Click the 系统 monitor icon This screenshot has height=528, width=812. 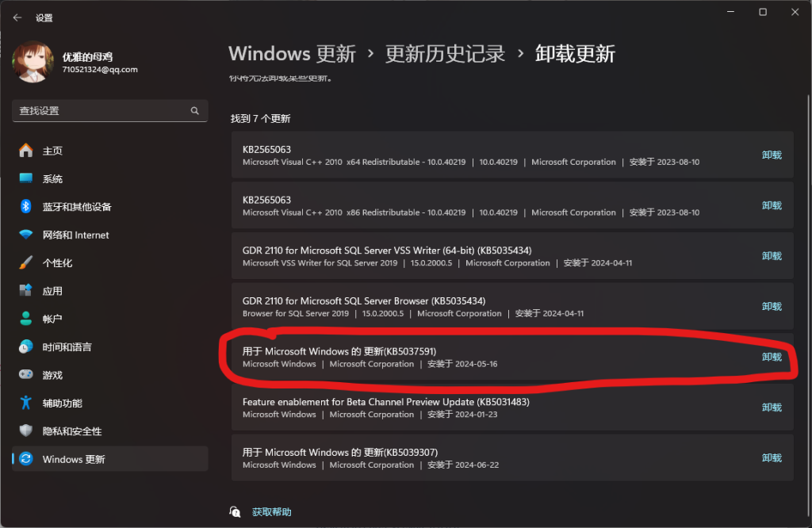click(26, 178)
